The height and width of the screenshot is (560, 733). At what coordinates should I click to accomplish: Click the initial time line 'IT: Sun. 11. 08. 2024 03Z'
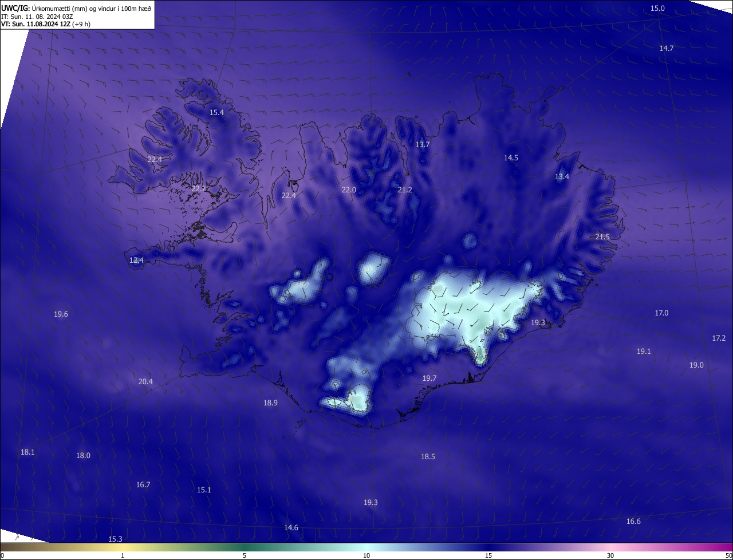(37, 17)
